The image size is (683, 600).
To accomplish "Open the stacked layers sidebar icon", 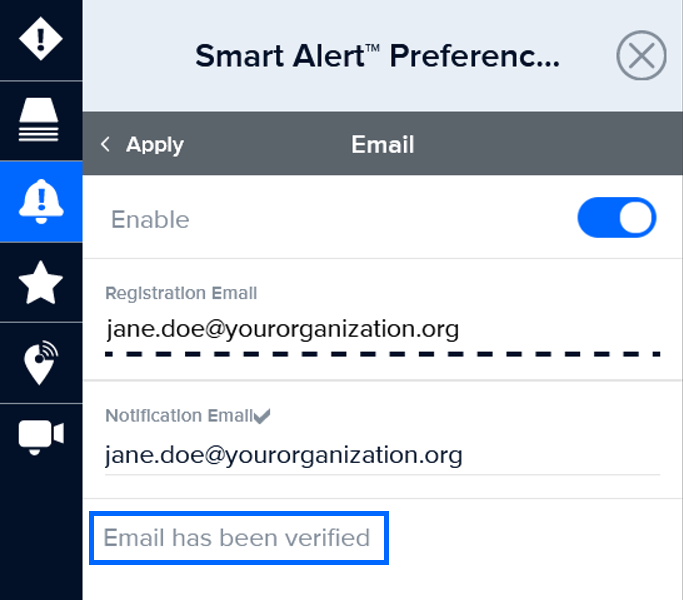I will 41,120.
